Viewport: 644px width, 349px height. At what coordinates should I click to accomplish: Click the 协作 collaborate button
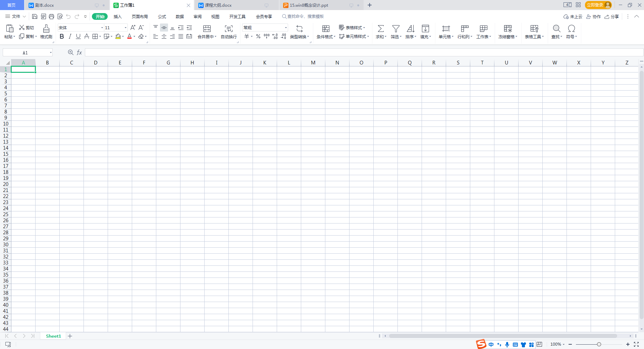[593, 16]
